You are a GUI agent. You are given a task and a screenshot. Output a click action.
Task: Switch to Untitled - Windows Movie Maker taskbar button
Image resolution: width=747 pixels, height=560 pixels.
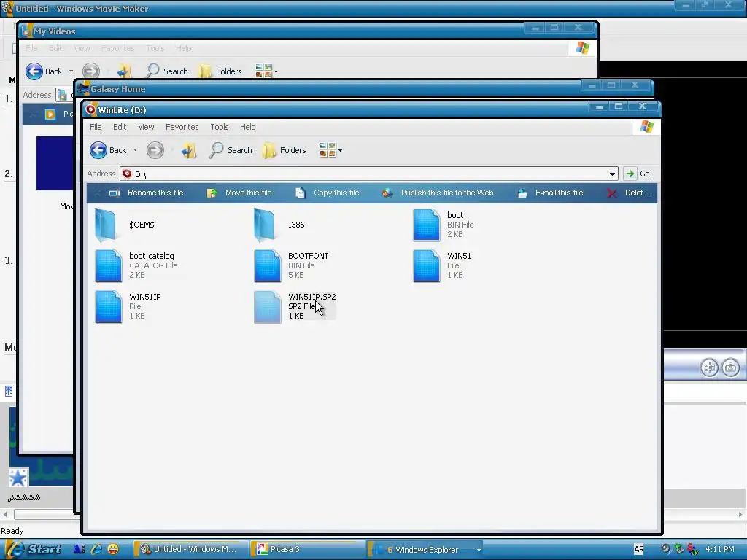click(x=191, y=550)
